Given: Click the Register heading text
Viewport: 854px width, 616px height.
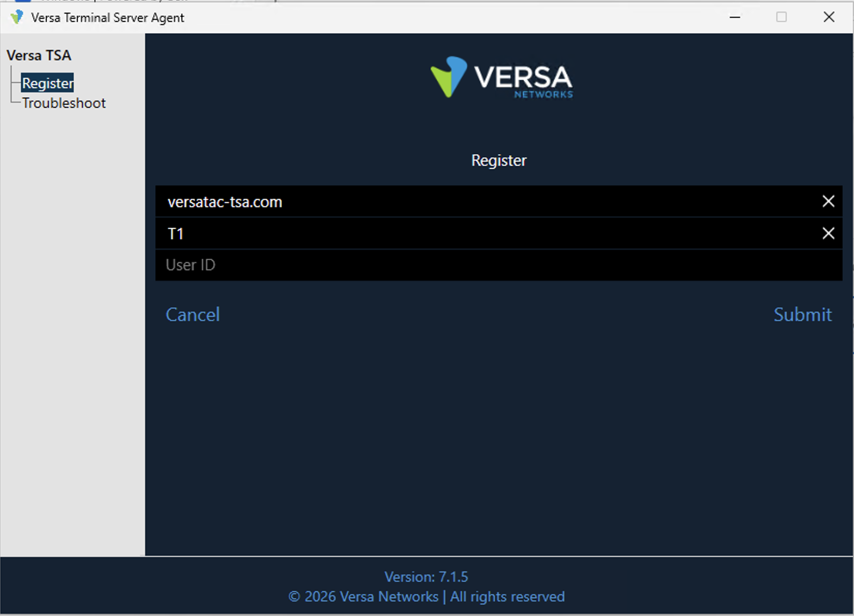Looking at the screenshot, I should pos(499,160).
